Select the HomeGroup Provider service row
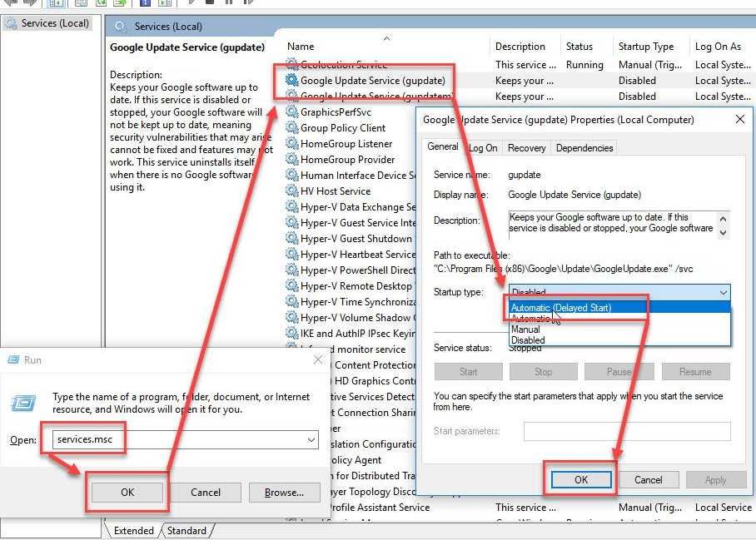The width and height of the screenshot is (756, 540). (x=348, y=160)
